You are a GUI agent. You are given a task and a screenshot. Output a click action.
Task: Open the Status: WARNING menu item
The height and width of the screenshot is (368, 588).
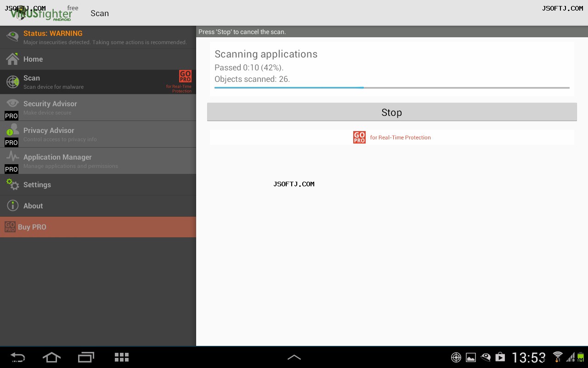pyautogui.click(x=98, y=37)
